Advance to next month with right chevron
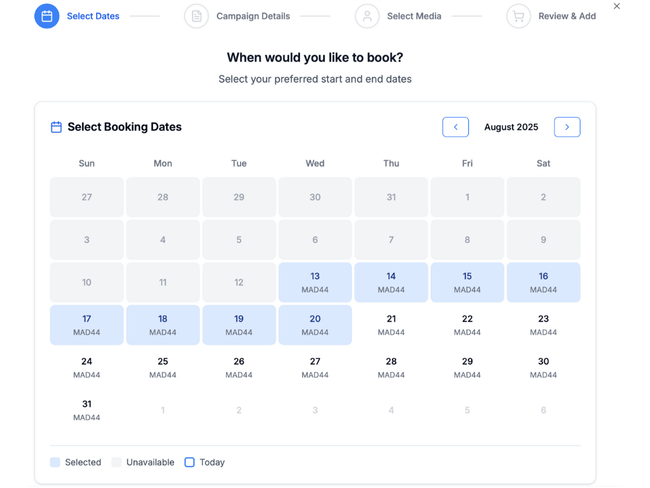The height and width of the screenshot is (488, 650). point(567,127)
